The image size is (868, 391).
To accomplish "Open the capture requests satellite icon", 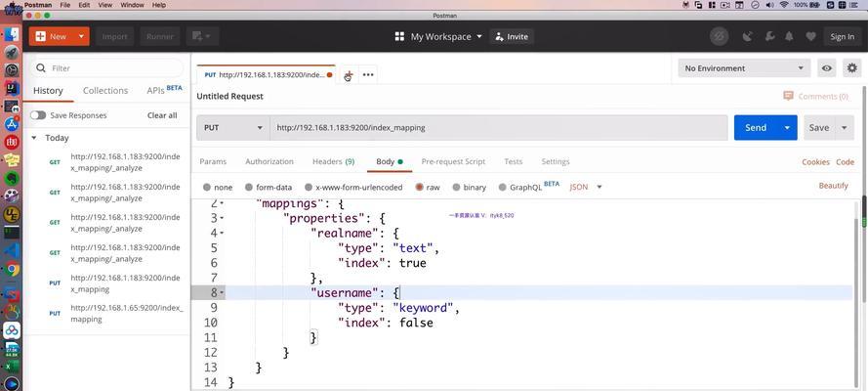I will pyautogui.click(x=747, y=36).
